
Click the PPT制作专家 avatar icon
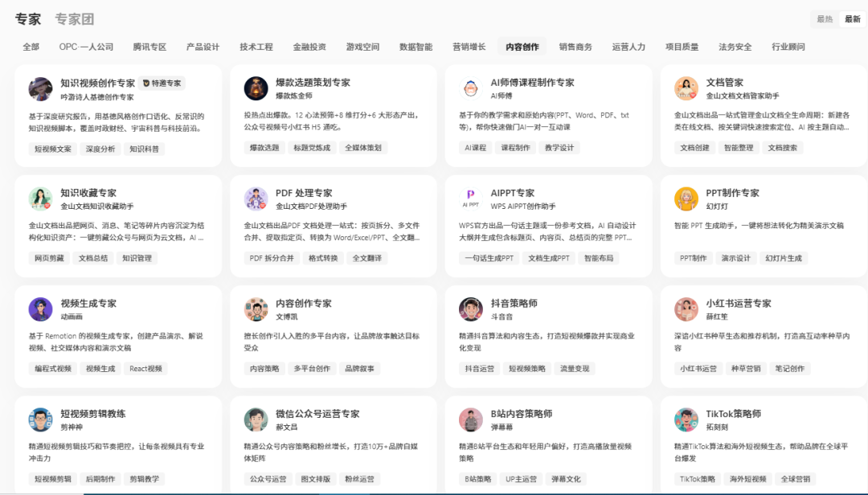tap(686, 198)
